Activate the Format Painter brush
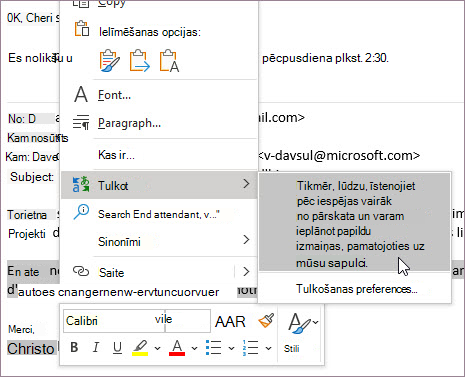Viewport: 465px width, 377px height. tap(266, 321)
